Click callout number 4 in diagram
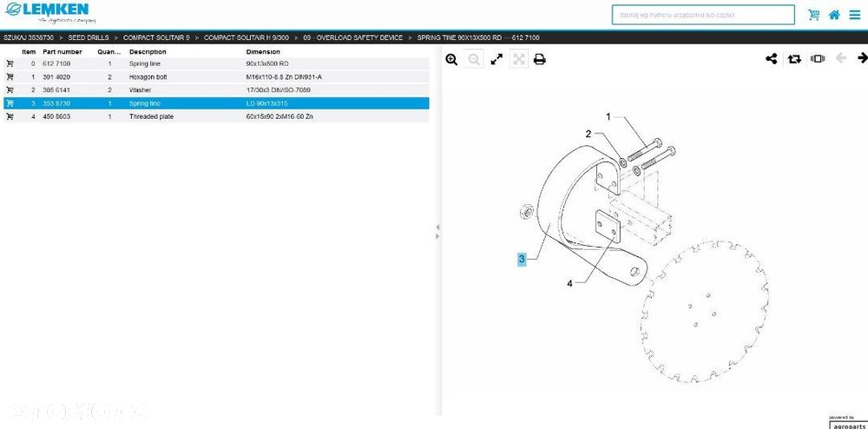 [x=569, y=284]
